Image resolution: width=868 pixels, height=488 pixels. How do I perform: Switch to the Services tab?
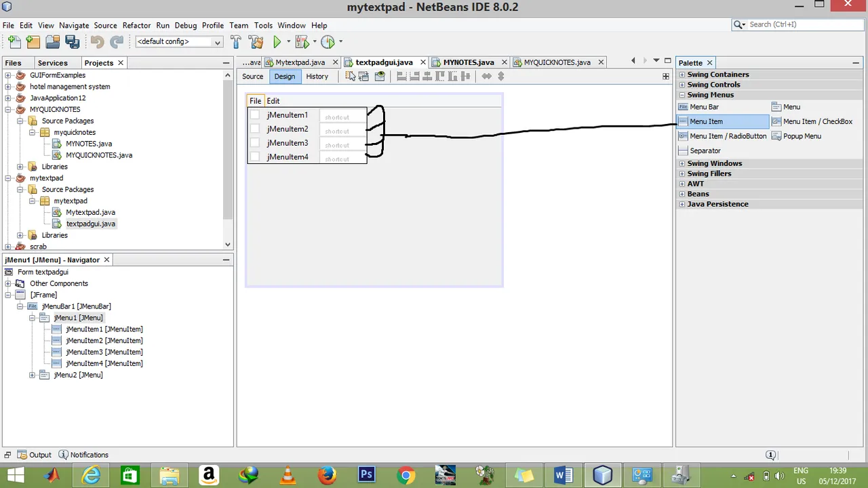tap(52, 62)
